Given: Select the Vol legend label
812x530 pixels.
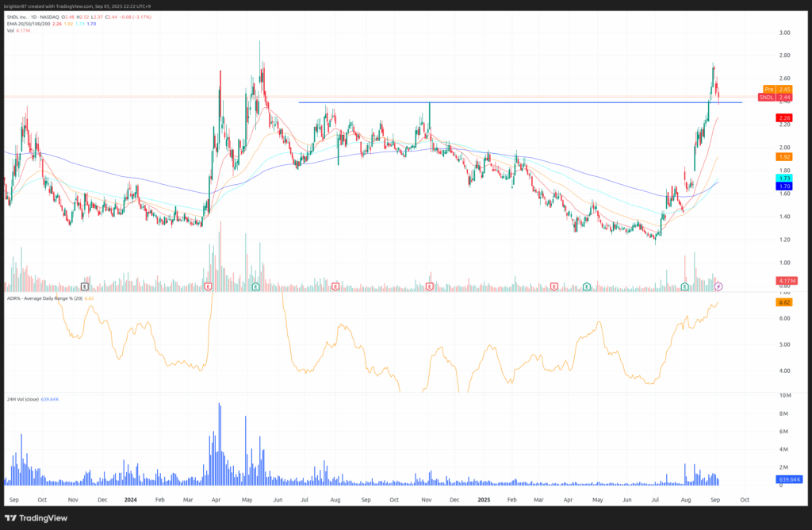Looking at the screenshot, I should (10, 31).
